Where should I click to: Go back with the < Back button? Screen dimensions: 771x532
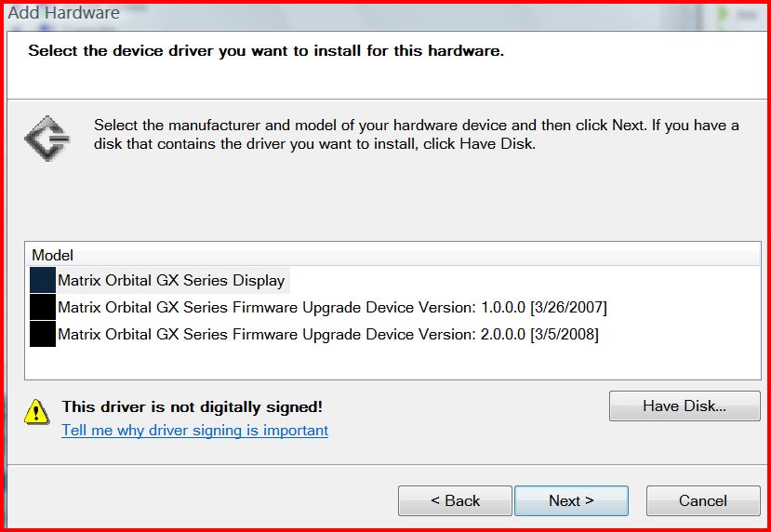pos(455,500)
